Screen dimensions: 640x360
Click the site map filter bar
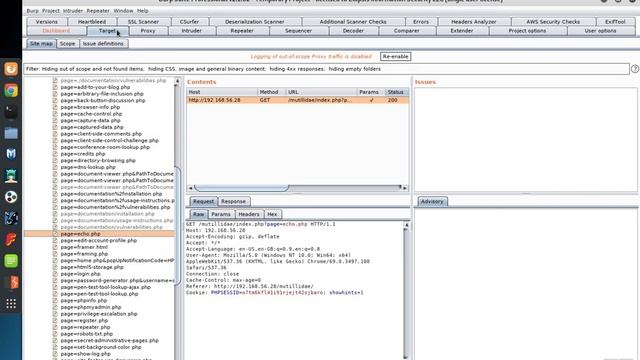coord(327,69)
